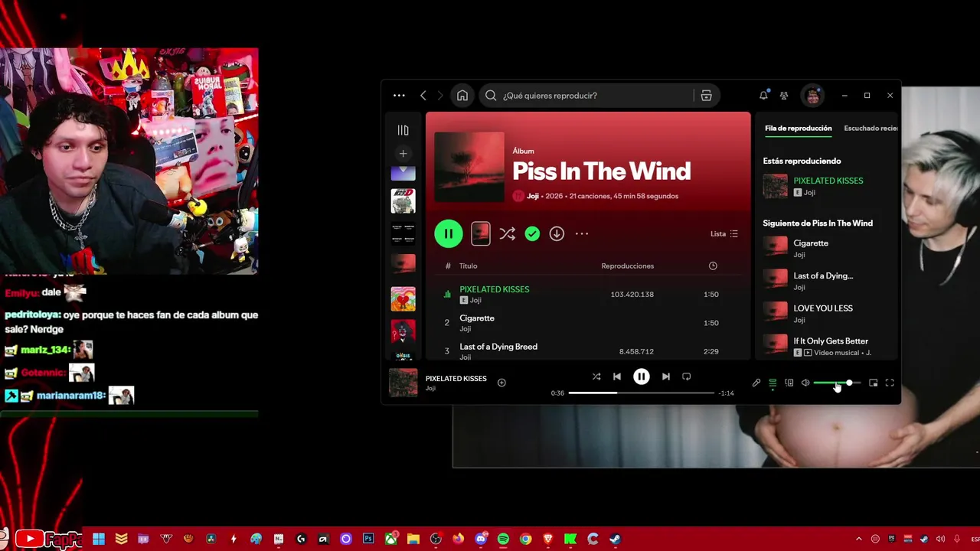Open the Joji artist link under the album title

(533, 196)
